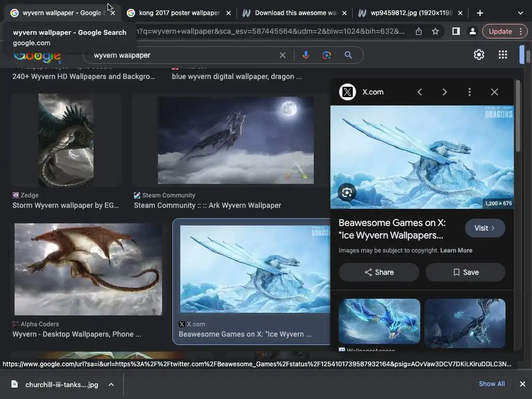
Task: Open Alpha Coders brown wyvern thumbnail
Action: 88,269
